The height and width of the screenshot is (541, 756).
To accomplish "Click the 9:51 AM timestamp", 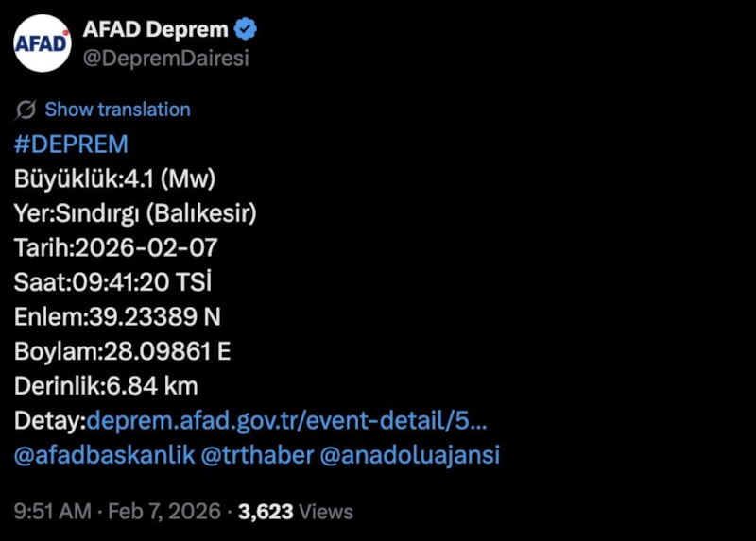I will click(x=52, y=512).
